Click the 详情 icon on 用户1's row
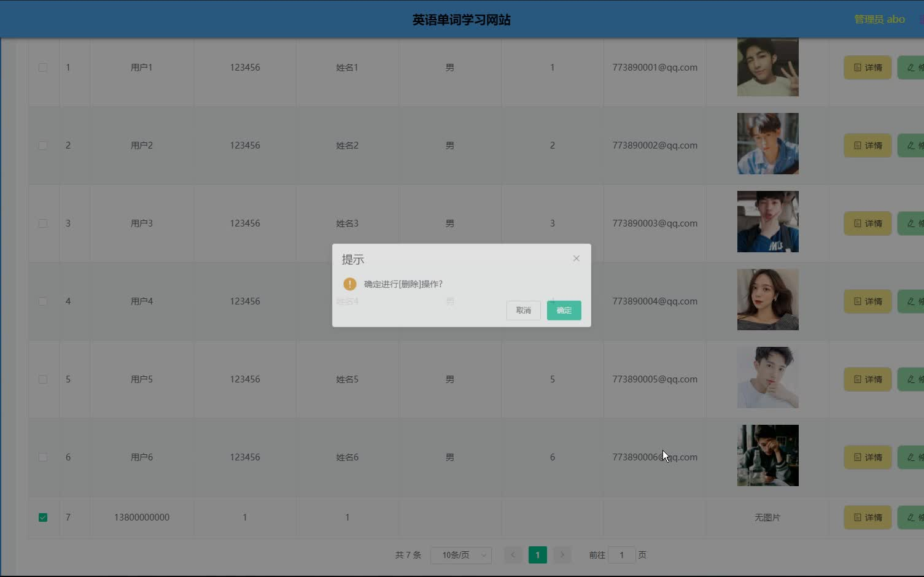Screen dimensions: 924x577 click(867, 68)
